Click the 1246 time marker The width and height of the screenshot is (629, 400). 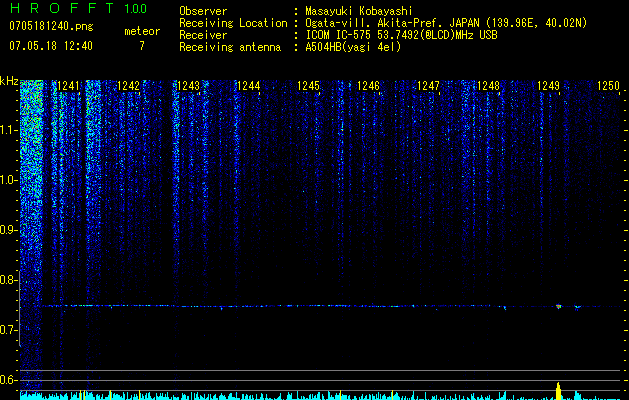pyautogui.click(x=368, y=86)
